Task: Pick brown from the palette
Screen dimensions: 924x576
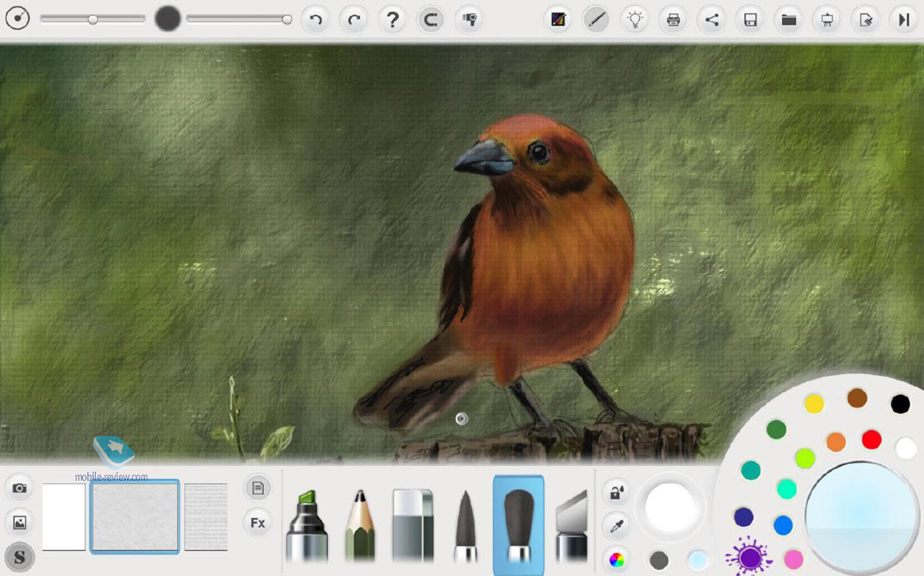Action: pyautogui.click(x=857, y=398)
